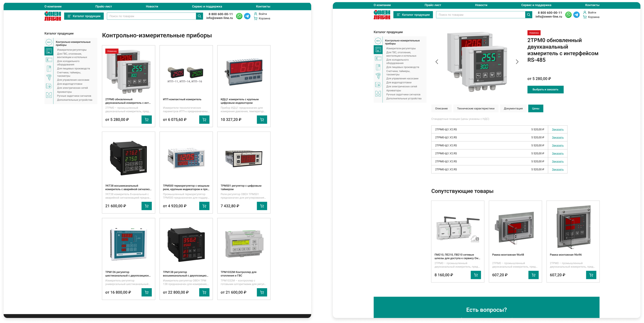
Task: Click NEW sidebar icon on the catalog page
Action: point(49,42)
